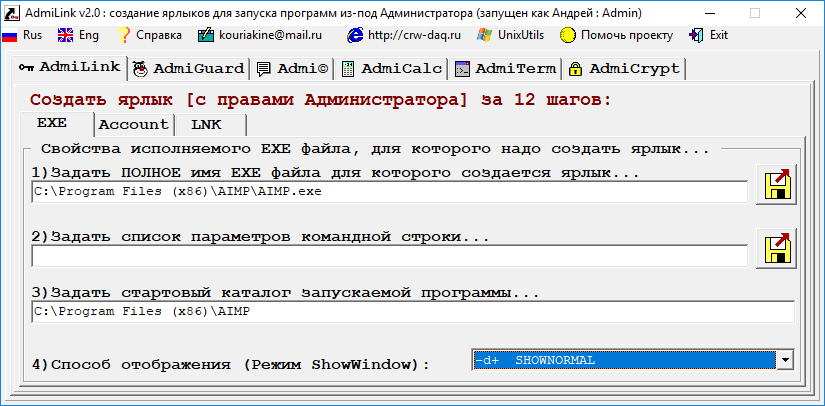This screenshot has width=825, height=406.
Task: Click the British flag icon
Action: [x=65, y=35]
